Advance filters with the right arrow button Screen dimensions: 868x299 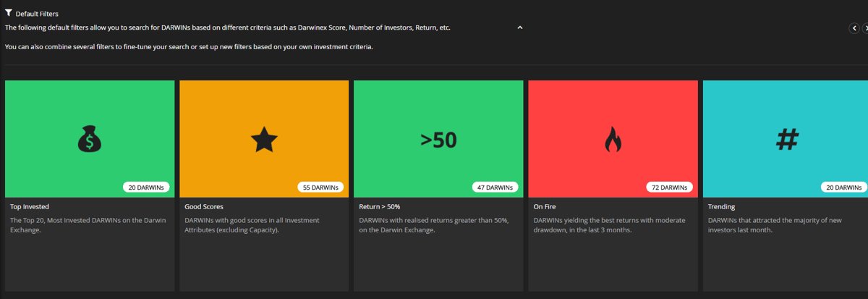[x=865, y=28]
